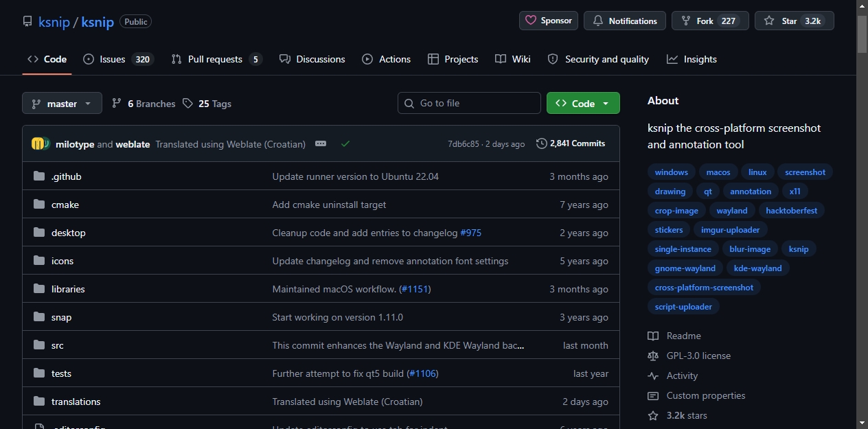Open the ksnip owner link in header

point(55,22)
